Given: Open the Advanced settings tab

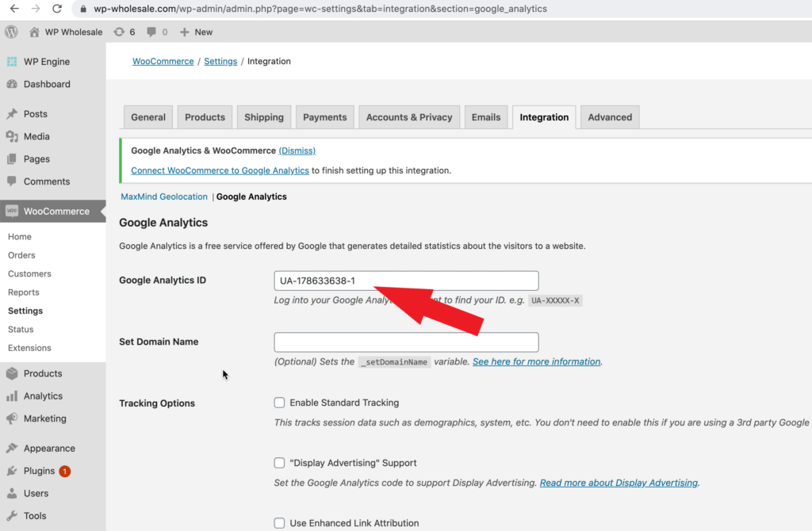Looking at the screenshot, I should click(x=610, y=117).
